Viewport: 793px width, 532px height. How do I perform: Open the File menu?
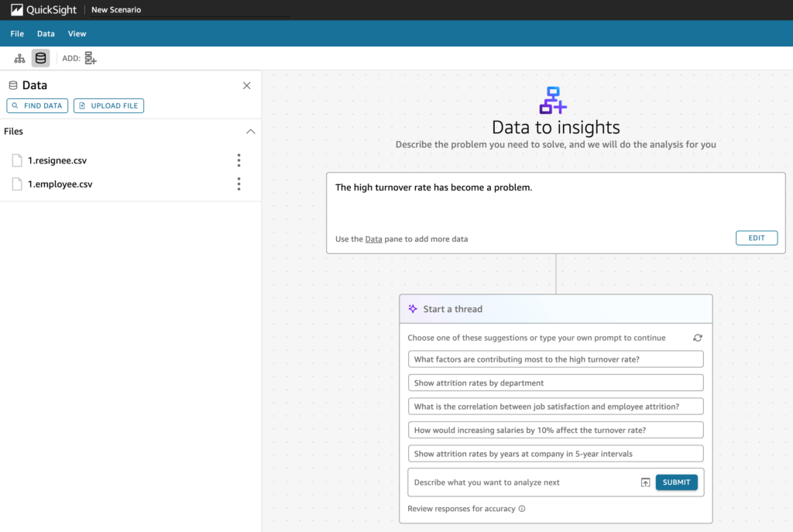click(16, 33)
